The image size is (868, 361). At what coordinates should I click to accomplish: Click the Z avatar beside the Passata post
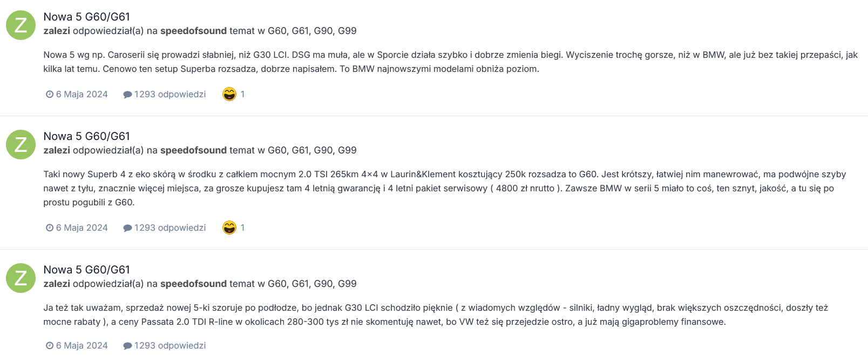pyautogui.click(x=21, y=278)
